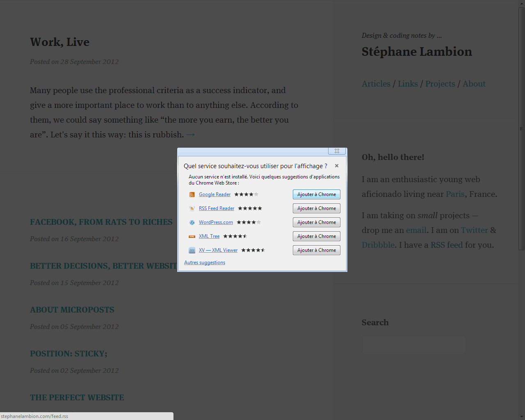This screenshot has width=525, height=420.
Task: Add XML Tree to Chrome
Action: pyautogui.click(x=317, y=236)
